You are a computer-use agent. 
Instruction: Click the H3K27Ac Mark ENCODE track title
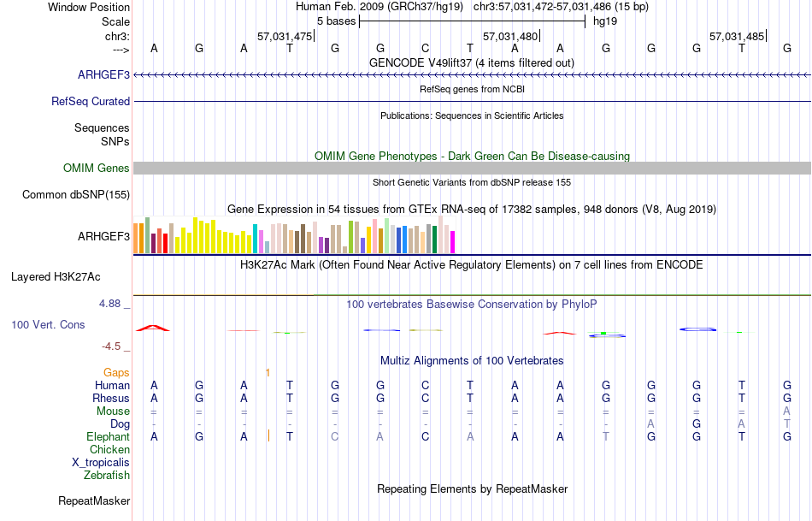tap(472, 265)
